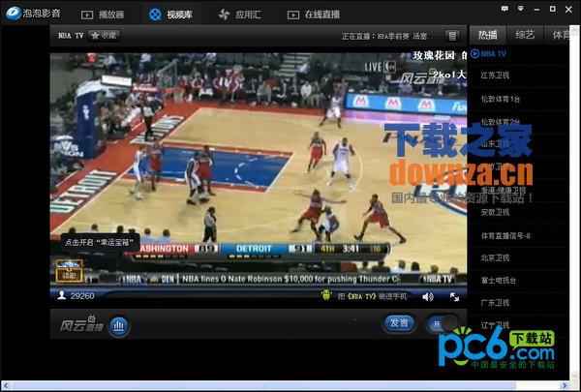Screen dimensions: 581x392
Task: Select the 热播 channel category tab
Action: click(x=487, y=35)
